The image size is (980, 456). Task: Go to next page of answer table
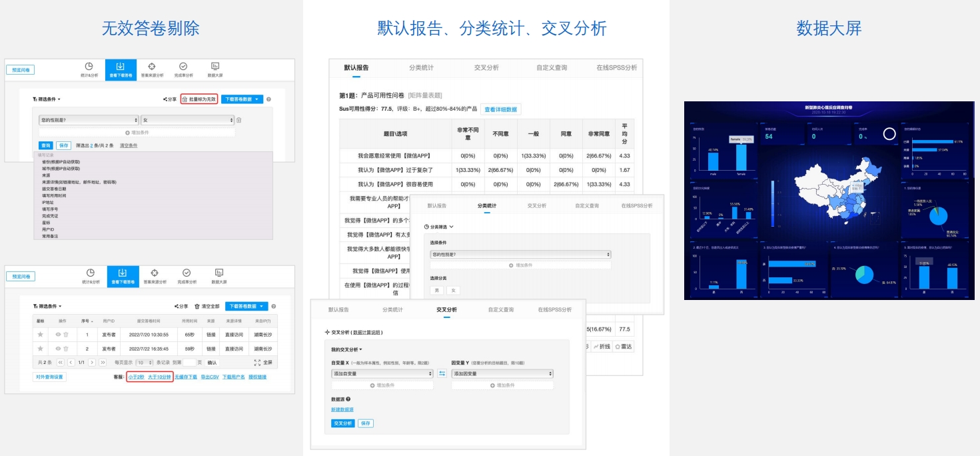pos(92,363)
